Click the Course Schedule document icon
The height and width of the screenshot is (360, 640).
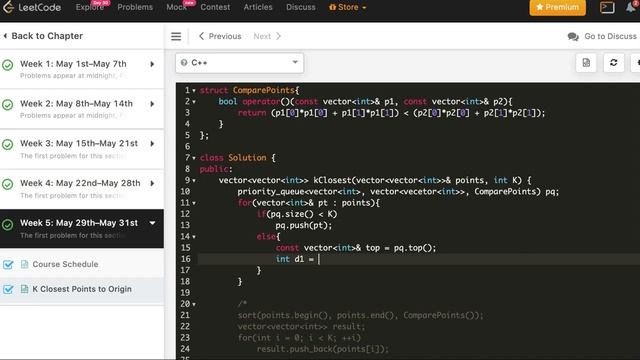24,264
